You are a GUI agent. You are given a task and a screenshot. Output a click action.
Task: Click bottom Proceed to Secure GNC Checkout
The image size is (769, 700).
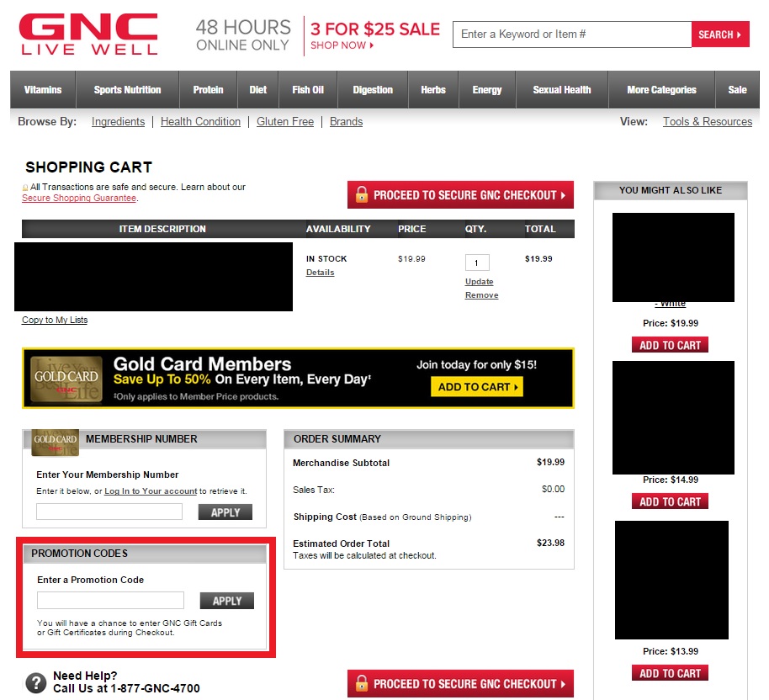(x=460, y=683)
